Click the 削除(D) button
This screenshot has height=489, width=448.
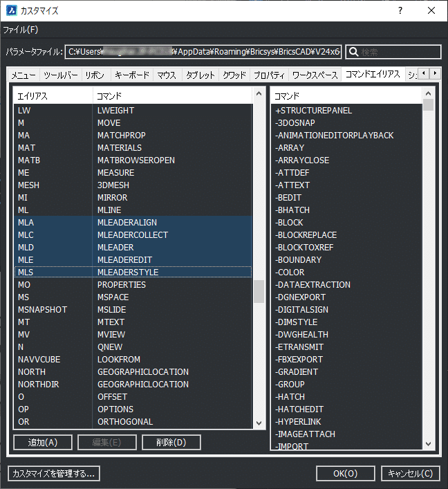(171, 442)
